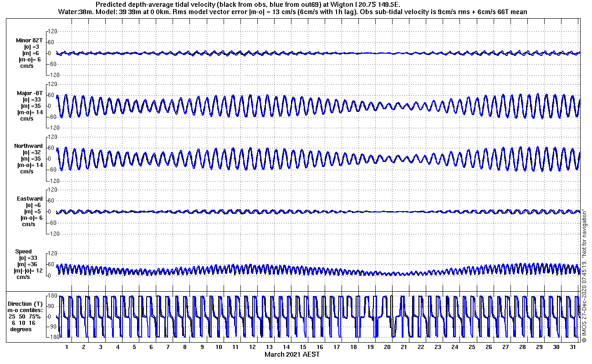Click '|m-o|= 6' in the Minor 82T panel
The width and height of the screenshot is (592, 364).
coord(30,60)
